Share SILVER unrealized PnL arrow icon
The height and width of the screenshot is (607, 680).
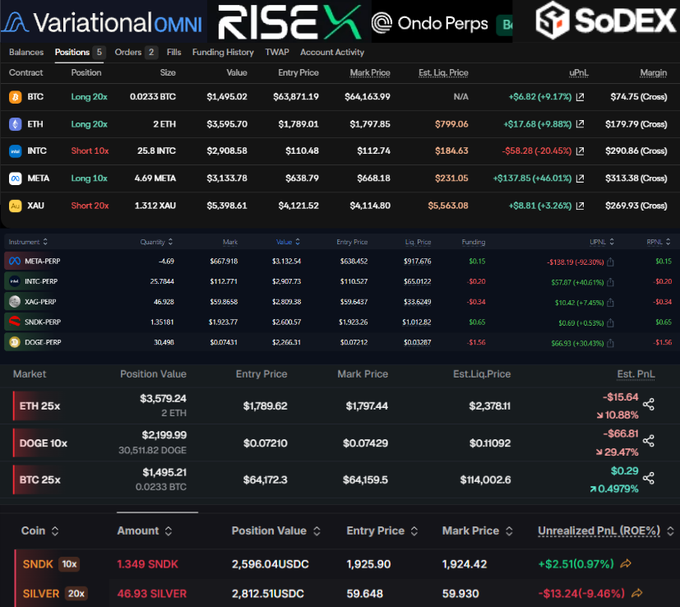point(637,593)
